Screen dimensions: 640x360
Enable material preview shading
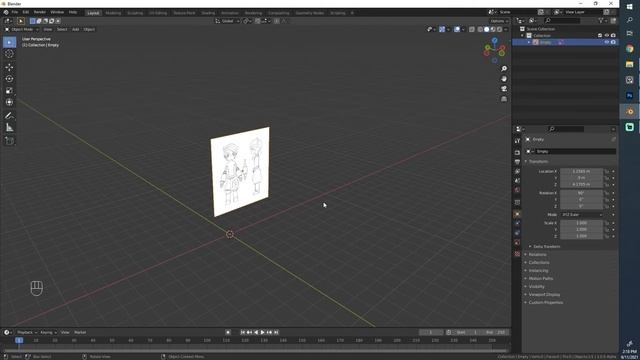point(493,29)
